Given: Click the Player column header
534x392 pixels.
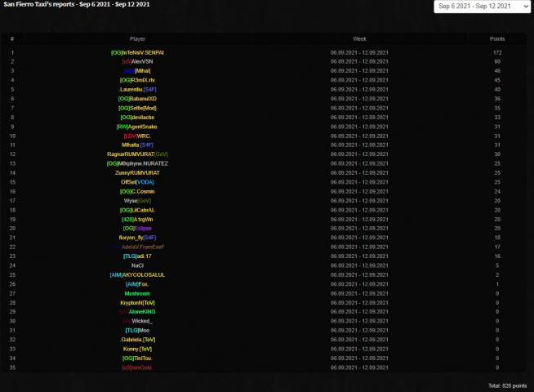Looking at the screenshot, I should tap(137, 38).
